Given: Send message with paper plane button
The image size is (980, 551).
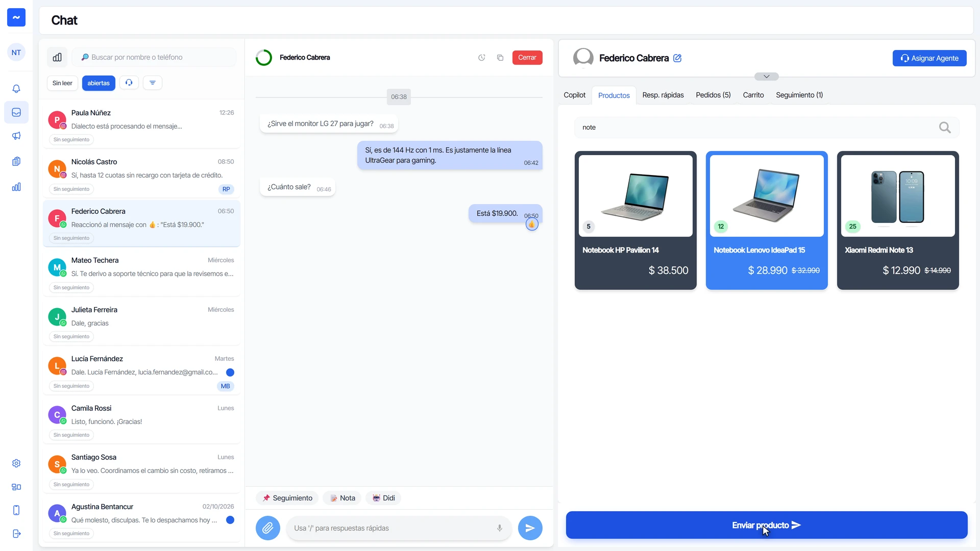Looking at the screenshot, I should (530, 528).
